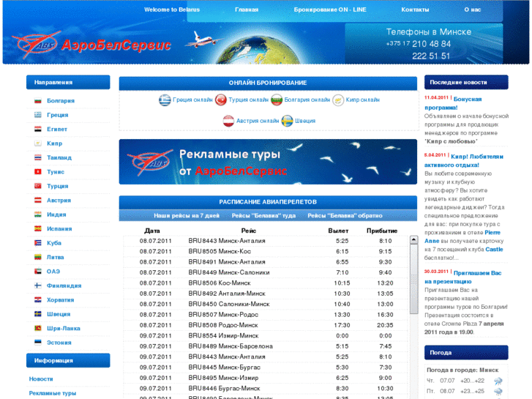Select the BRU8443 Минск-Анталия row dated 08.07.2011

coord(266,241)
